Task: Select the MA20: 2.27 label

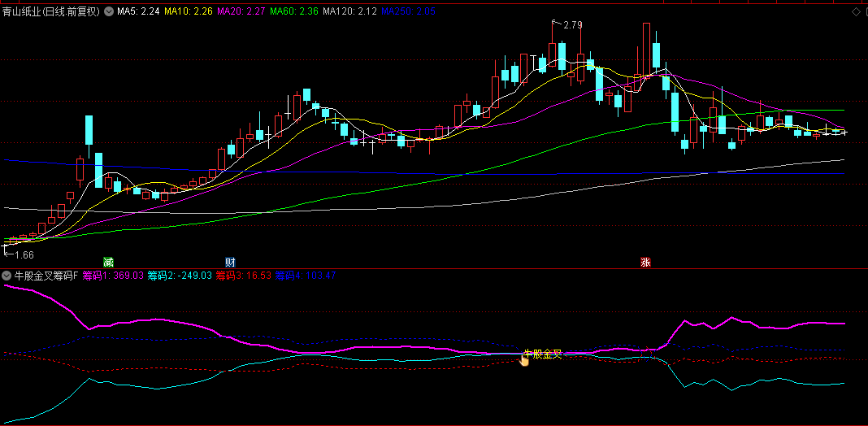Action: 241,11
